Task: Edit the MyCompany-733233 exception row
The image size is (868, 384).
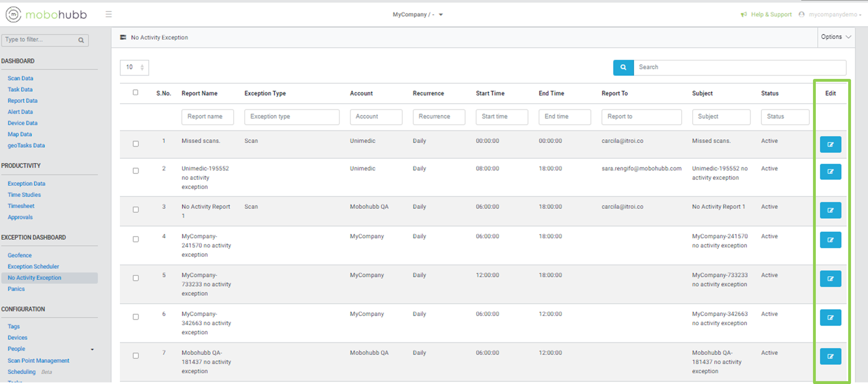Action: pos(830,279)
